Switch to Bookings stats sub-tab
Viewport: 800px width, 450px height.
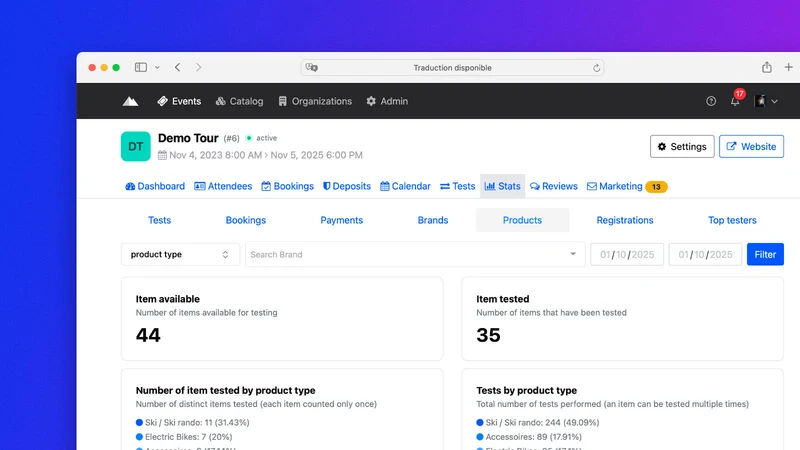pyautogui.click(x=246, y=220)
